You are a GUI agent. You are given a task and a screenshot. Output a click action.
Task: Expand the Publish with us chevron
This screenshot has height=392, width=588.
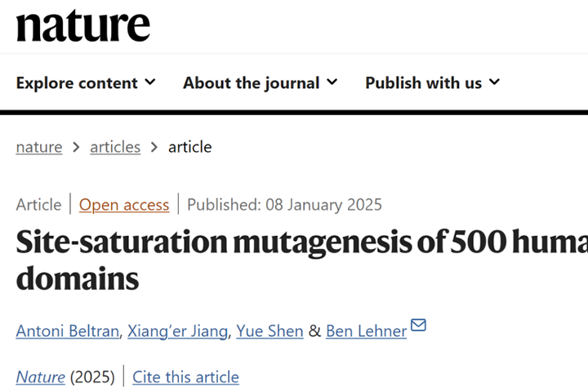494,82
